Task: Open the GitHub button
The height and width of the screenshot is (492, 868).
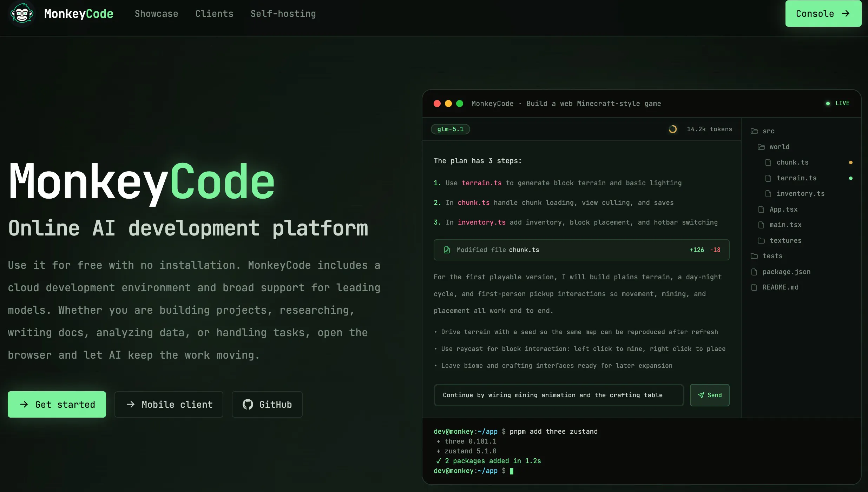Action: tap(267, 404)
